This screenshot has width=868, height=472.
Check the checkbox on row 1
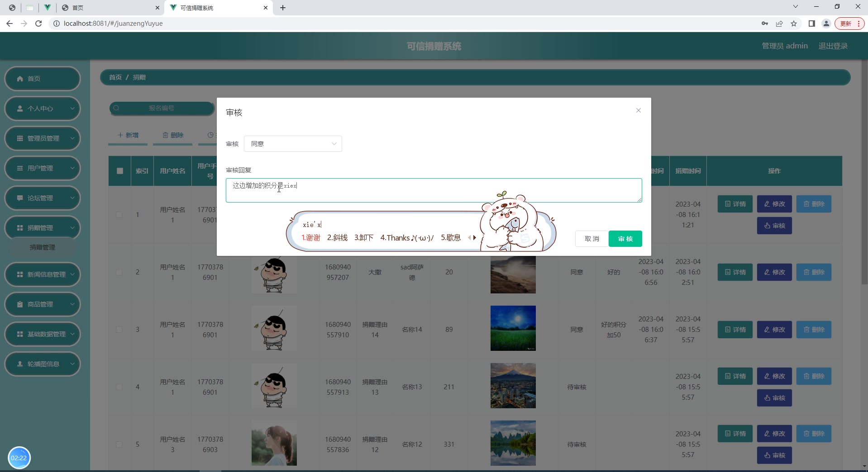pyautogui.click(x=119, y=215)
